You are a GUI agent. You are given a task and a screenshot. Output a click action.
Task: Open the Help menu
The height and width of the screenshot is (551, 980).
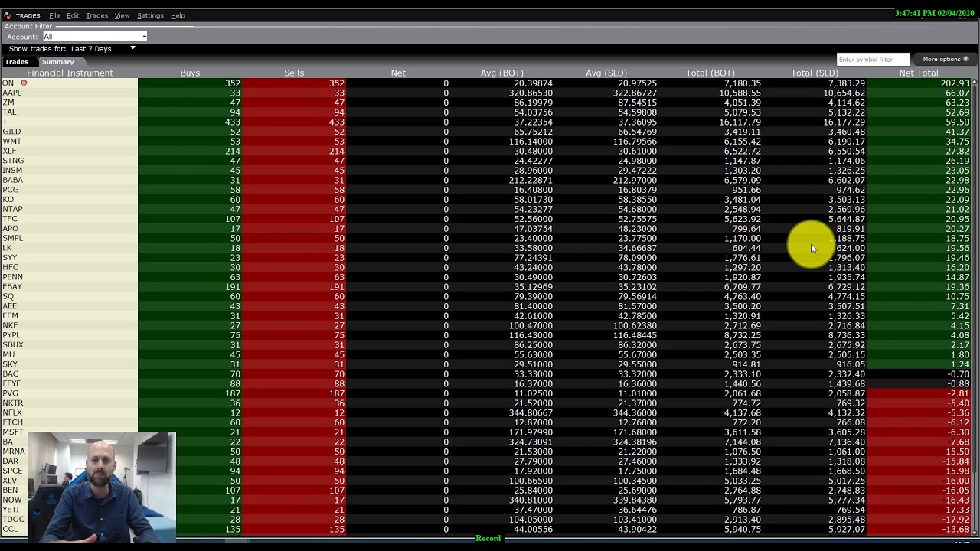178,15
